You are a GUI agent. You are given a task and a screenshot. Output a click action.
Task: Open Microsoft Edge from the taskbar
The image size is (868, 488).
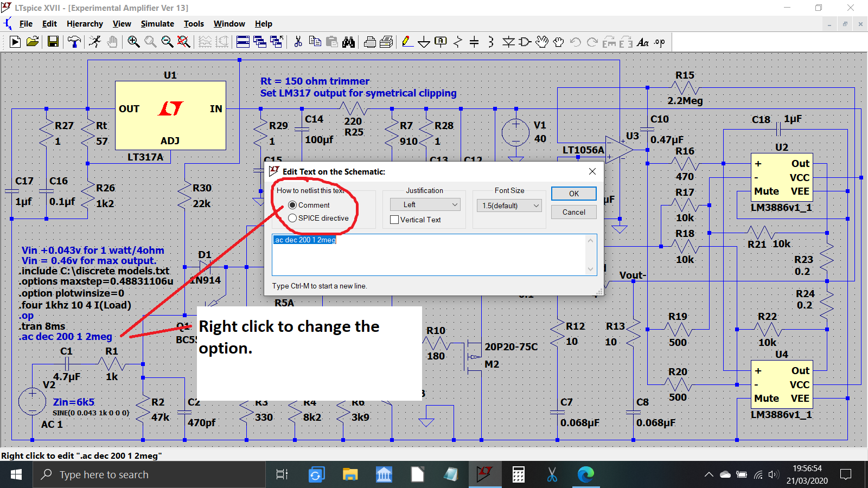coord(585,475)
